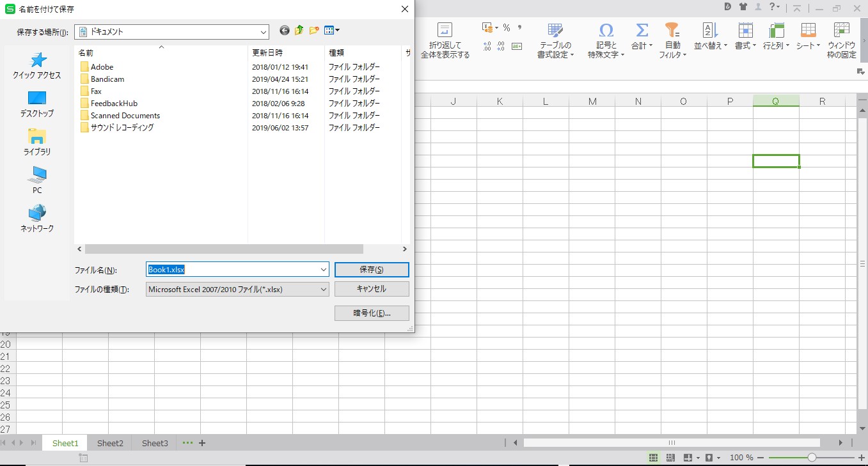868x466 pixels.
Task: Click the create new folder icon
Action: tap(314, 31)
